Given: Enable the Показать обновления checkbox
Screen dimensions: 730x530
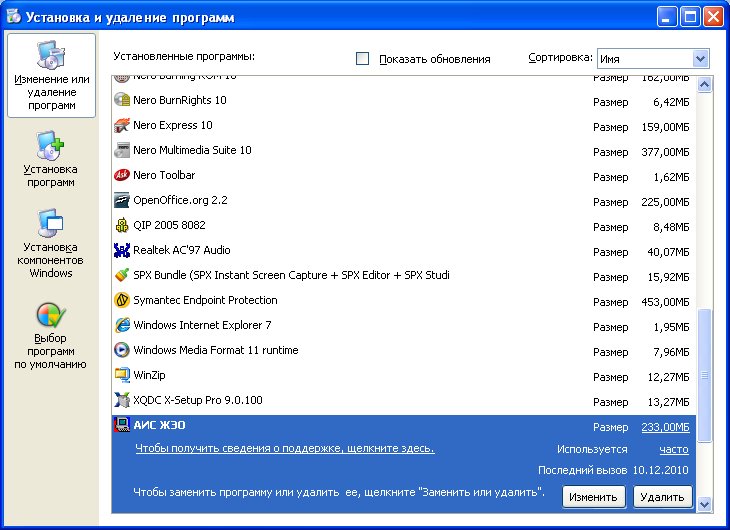Looking at the screenshot, I should [362, 59].
